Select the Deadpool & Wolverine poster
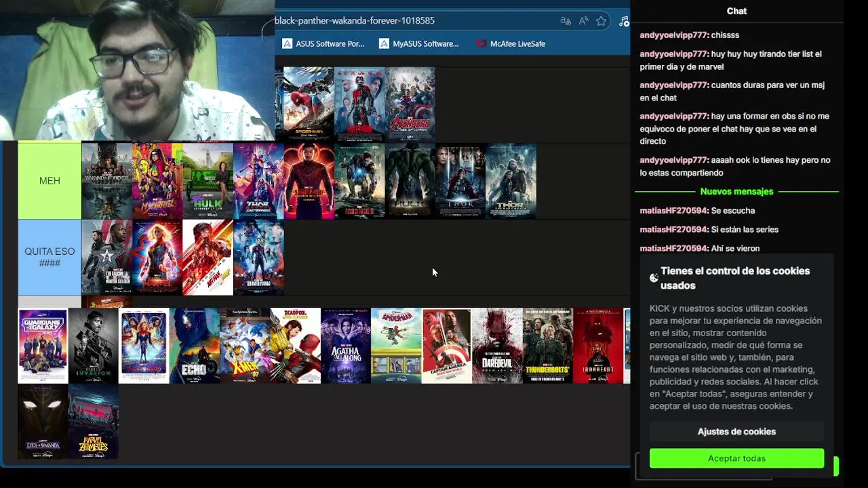The image size is (868, 488). [x=296, y=346]
